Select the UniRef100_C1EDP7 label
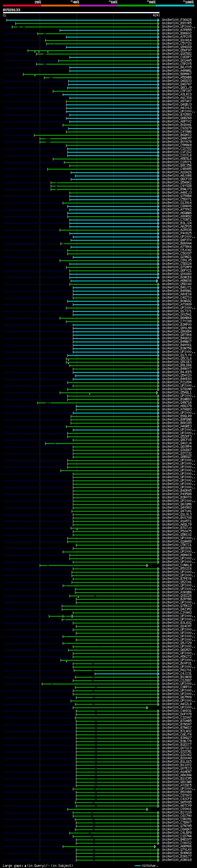This screenshot has height=868, width=197. coord(177,57)
